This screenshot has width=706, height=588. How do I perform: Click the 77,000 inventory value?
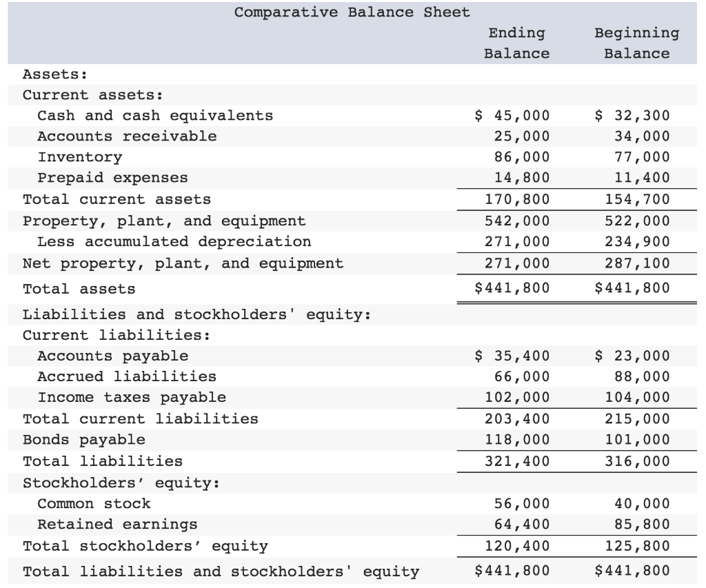coord(642,157)
